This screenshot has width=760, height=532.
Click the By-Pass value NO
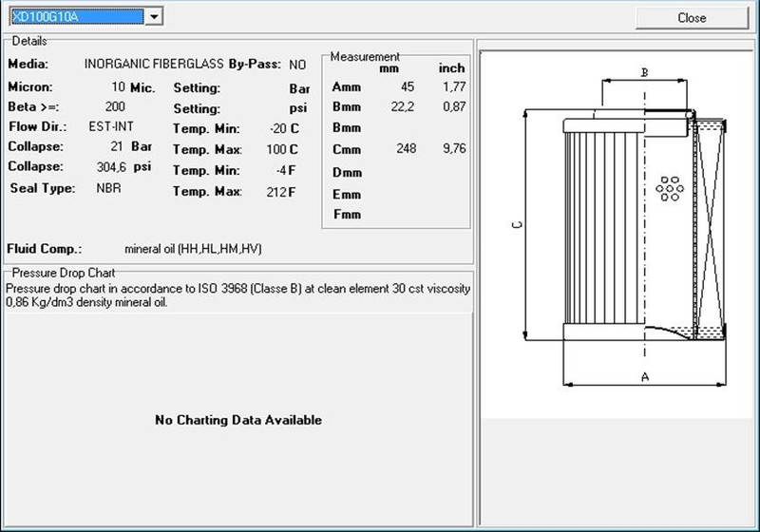(x=297, y=65)
